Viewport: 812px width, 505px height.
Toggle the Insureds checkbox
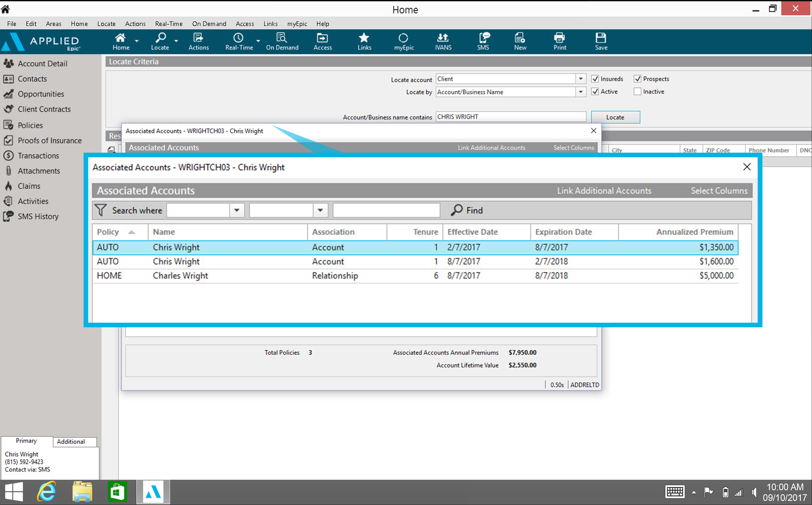[x=595, y=79]
